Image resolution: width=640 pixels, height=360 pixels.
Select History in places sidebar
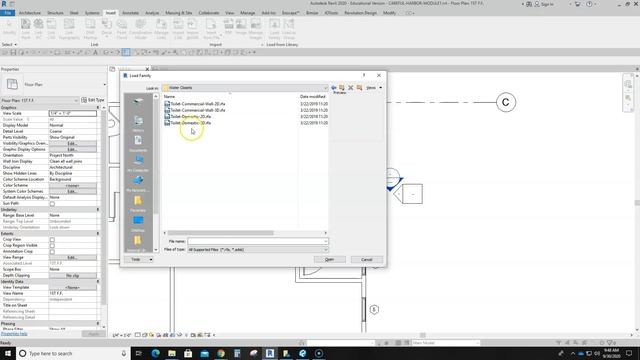tap(138, 123)
